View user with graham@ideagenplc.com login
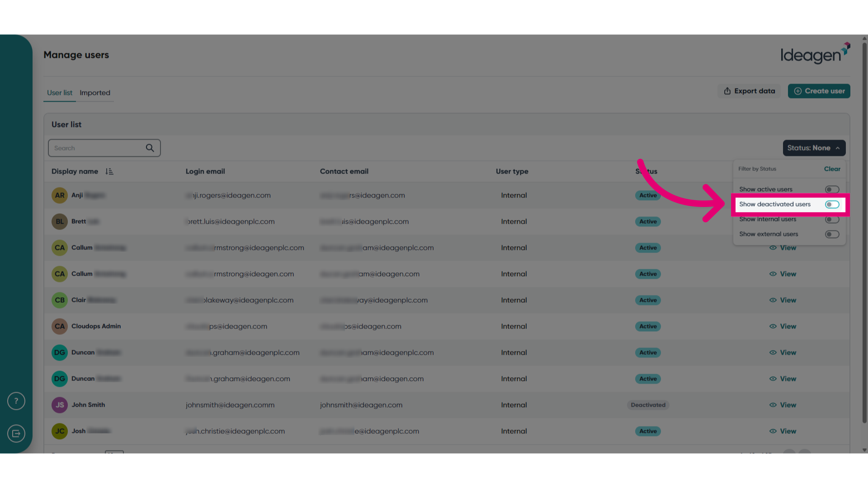Image resolution: width=868 pixels, height=488 pixels. click(x=783, y=352)
